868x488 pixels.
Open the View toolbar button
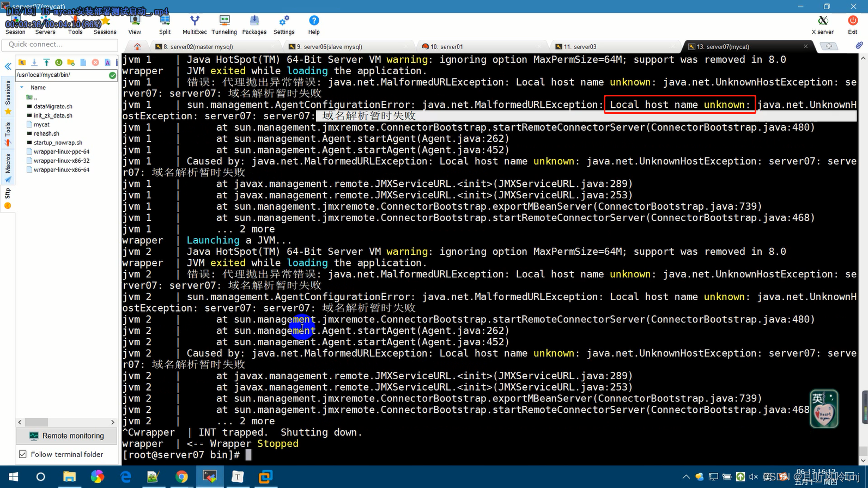click(135, 25)
